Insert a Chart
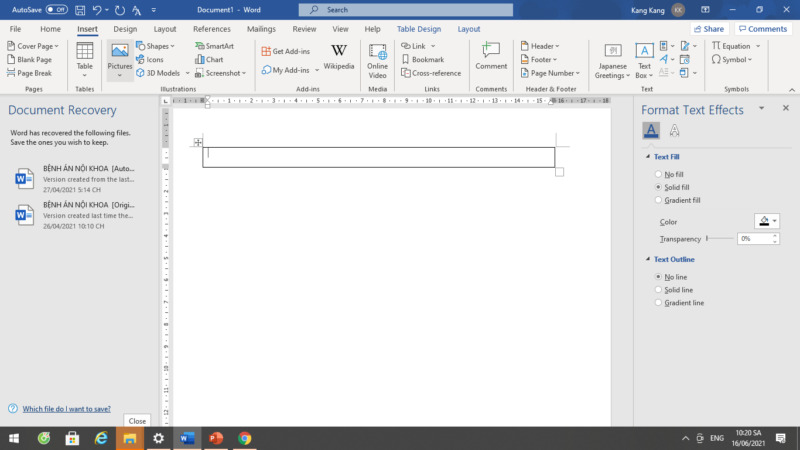Viewport: 800px width, 450px height. (209, 60)
